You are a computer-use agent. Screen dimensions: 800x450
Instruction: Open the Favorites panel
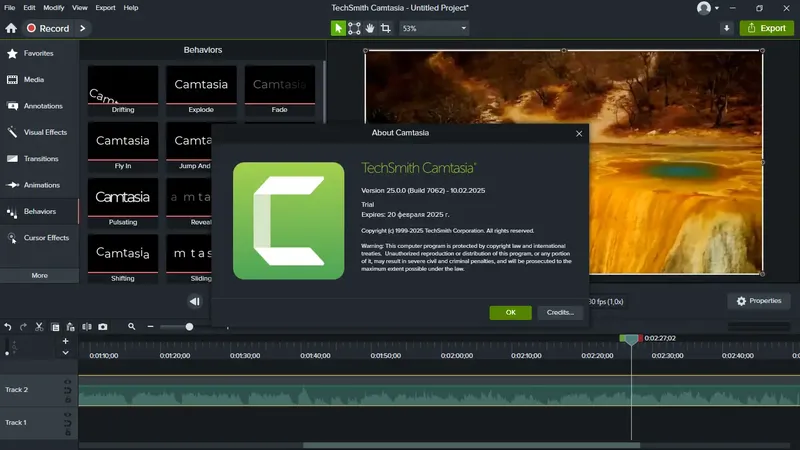coord(39,53)
